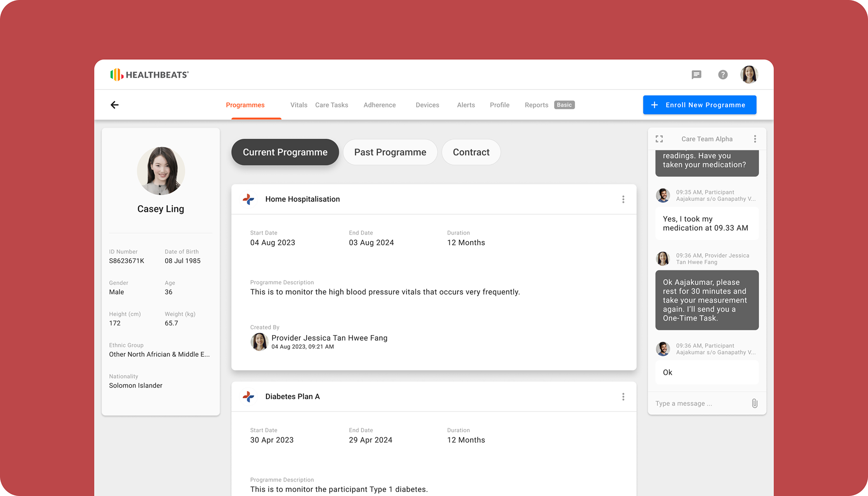Click the HealthBeats logo
This screenshot has width=868, height=496.
(149, 75)
